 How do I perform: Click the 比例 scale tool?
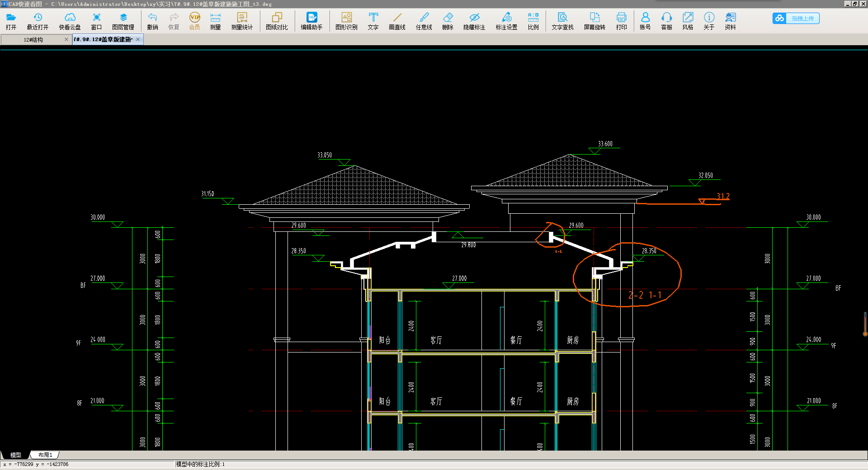click(533, 21)
